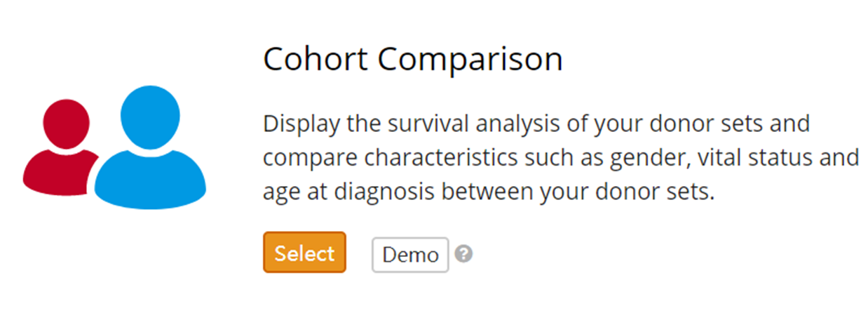
Task: Click the line starting with compare characteristics
Action: (x=561, y=158)
